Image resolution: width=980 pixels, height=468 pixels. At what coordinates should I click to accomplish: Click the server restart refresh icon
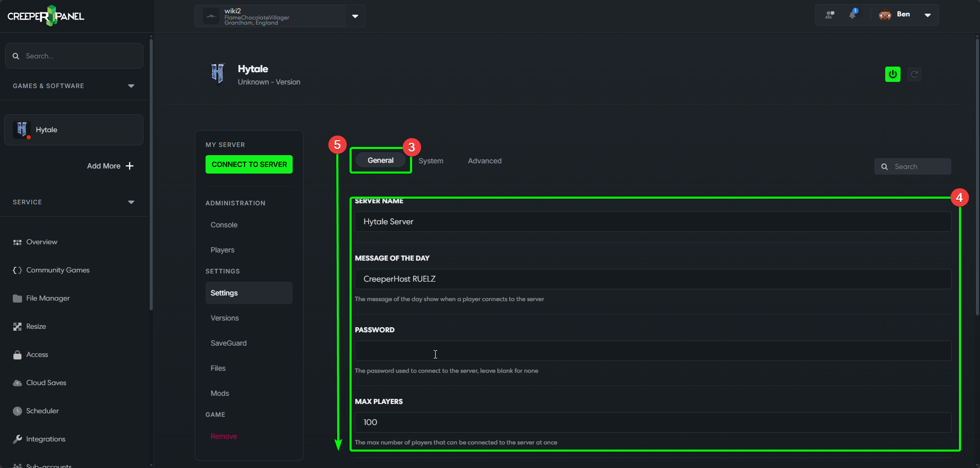coord(915,74)
